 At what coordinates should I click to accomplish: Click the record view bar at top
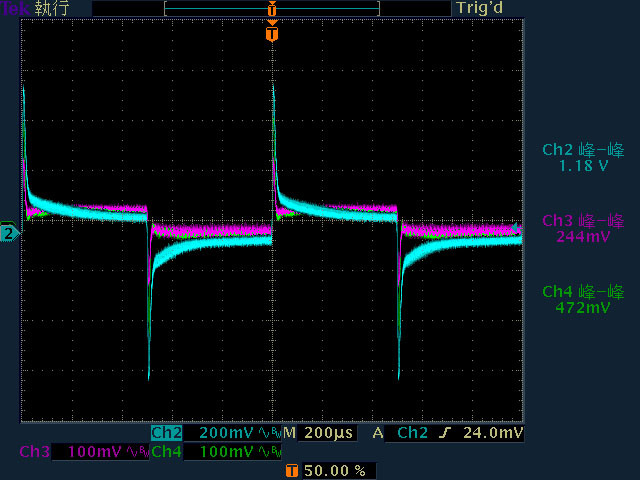tap(272, 8)
